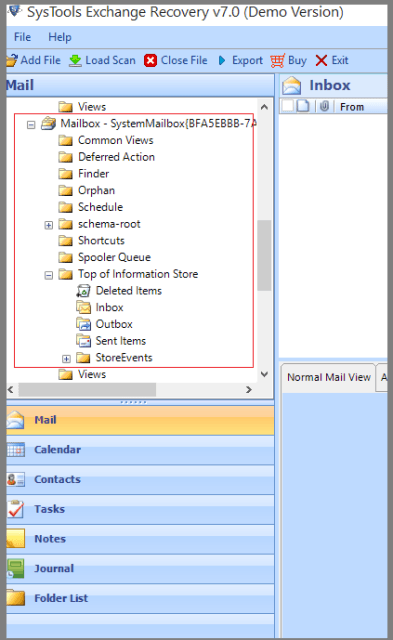
Task: Open the Mail section
Action: click(x=140, y=420)
